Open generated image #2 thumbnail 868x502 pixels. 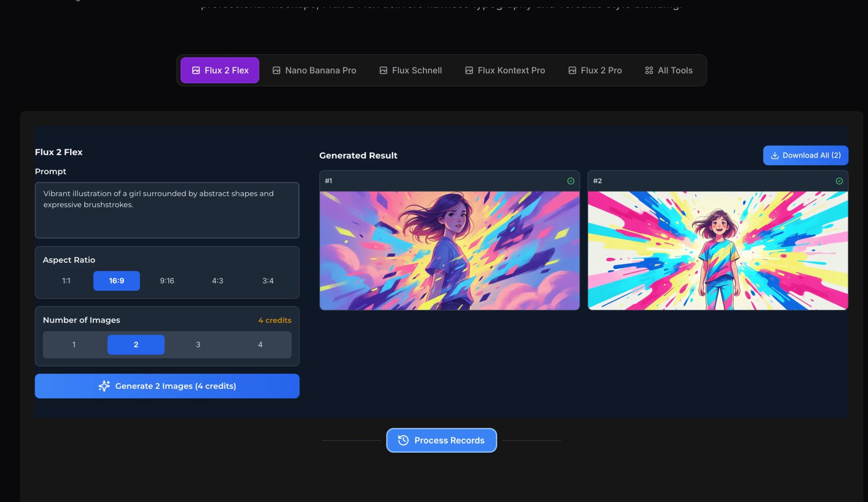coord(718,251)
